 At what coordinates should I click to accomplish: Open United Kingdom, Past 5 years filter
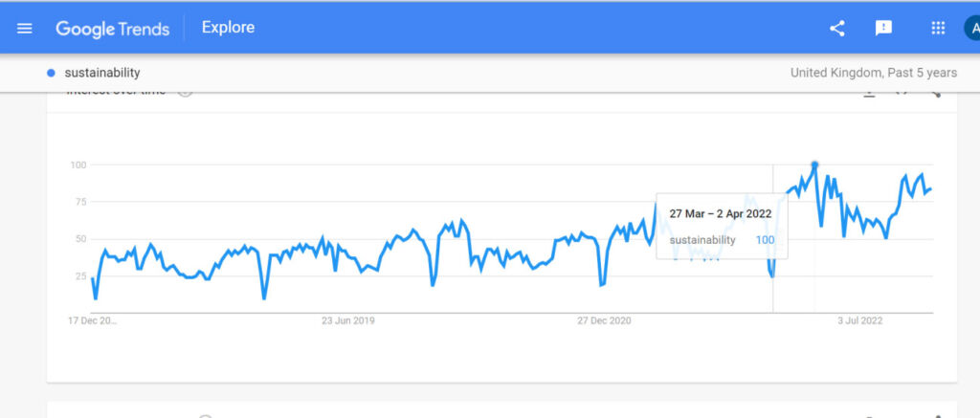point(873,73)
